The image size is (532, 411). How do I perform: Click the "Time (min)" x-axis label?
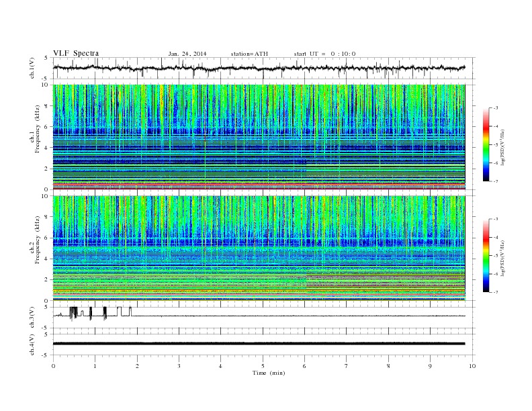pyautogui.click(x=269, y=373)
